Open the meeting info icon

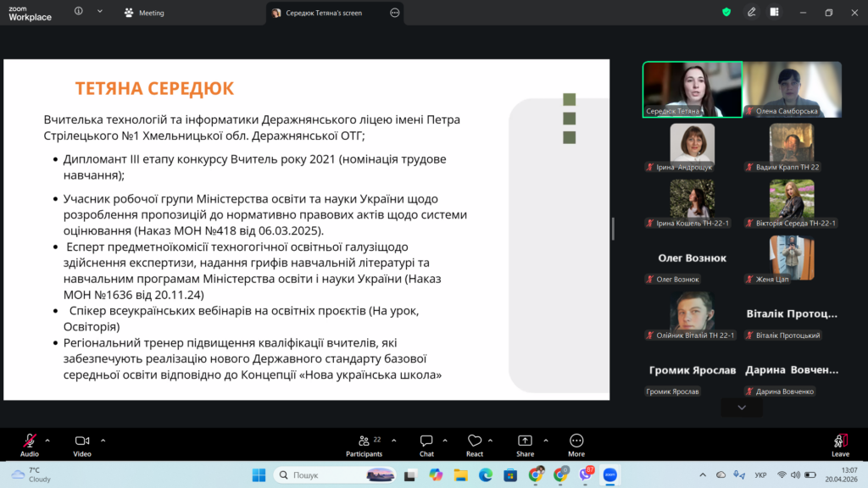pyautogui.click(x=79, y=13)
